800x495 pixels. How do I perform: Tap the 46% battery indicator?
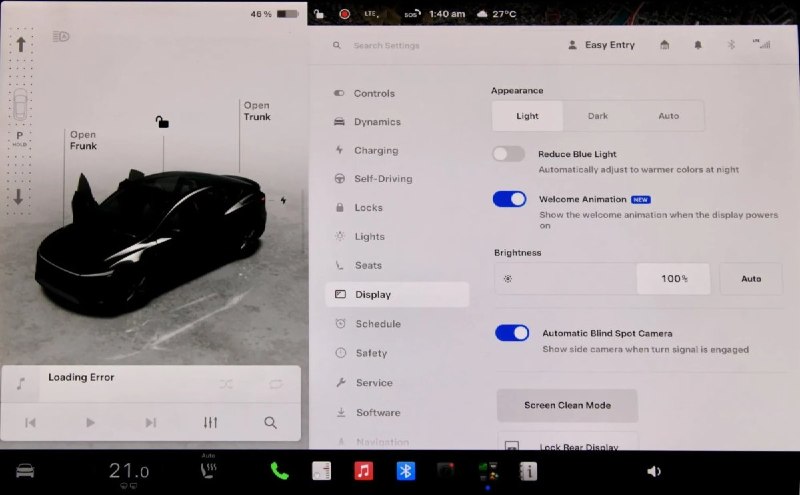pyautogui.click(x=274, y=14)
